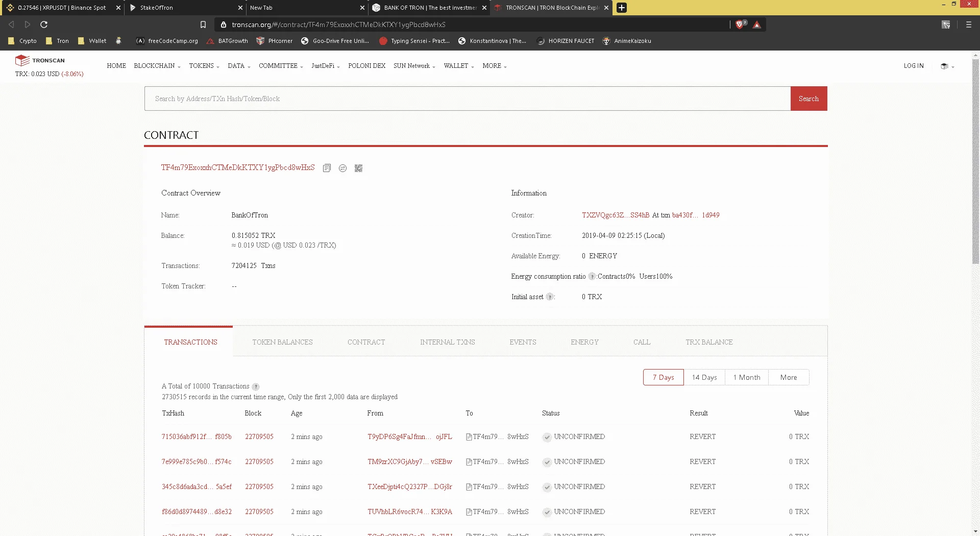Viewport: 980px width, 536px height.
Task: Open the Tron bookmarks folder
Action: (57, 41)
